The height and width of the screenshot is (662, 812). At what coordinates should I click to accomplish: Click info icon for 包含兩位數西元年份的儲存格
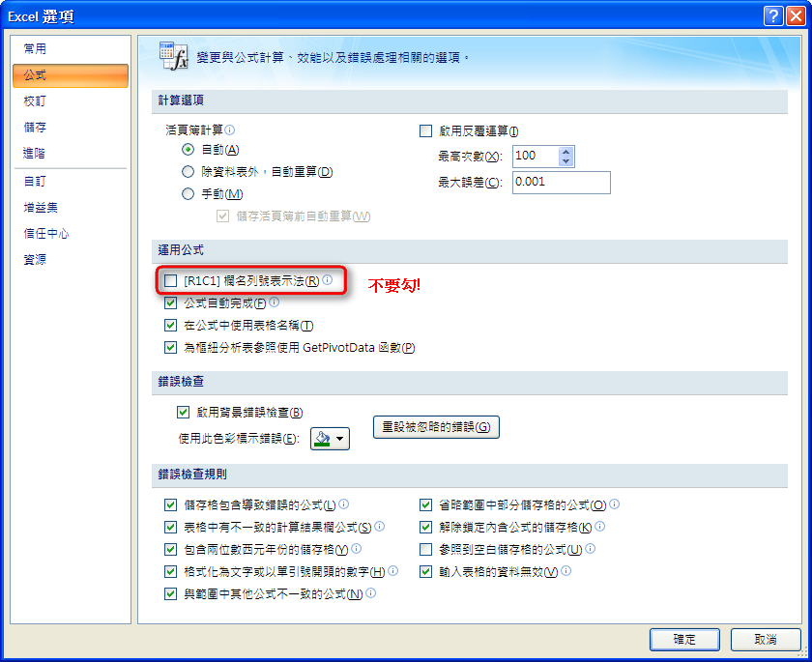click(x=357, y=548)
